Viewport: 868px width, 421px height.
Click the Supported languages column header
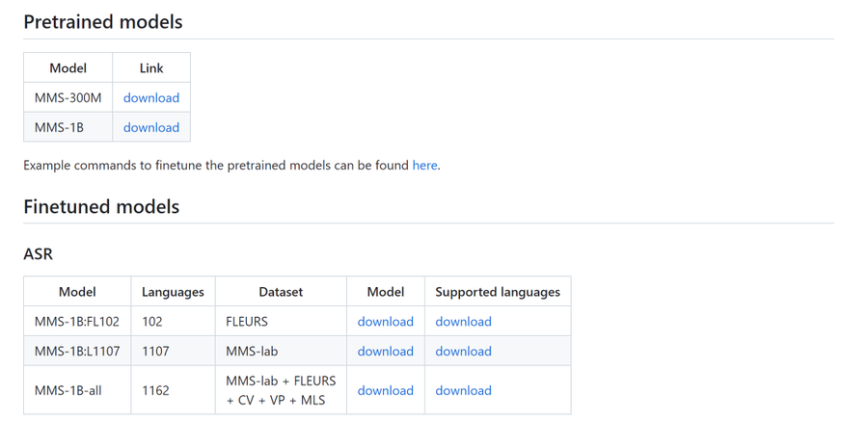tap(498, 292)
